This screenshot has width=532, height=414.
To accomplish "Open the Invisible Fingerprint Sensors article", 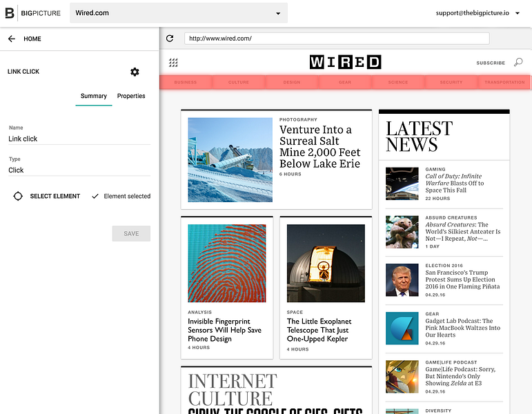I will coord(225,330).
